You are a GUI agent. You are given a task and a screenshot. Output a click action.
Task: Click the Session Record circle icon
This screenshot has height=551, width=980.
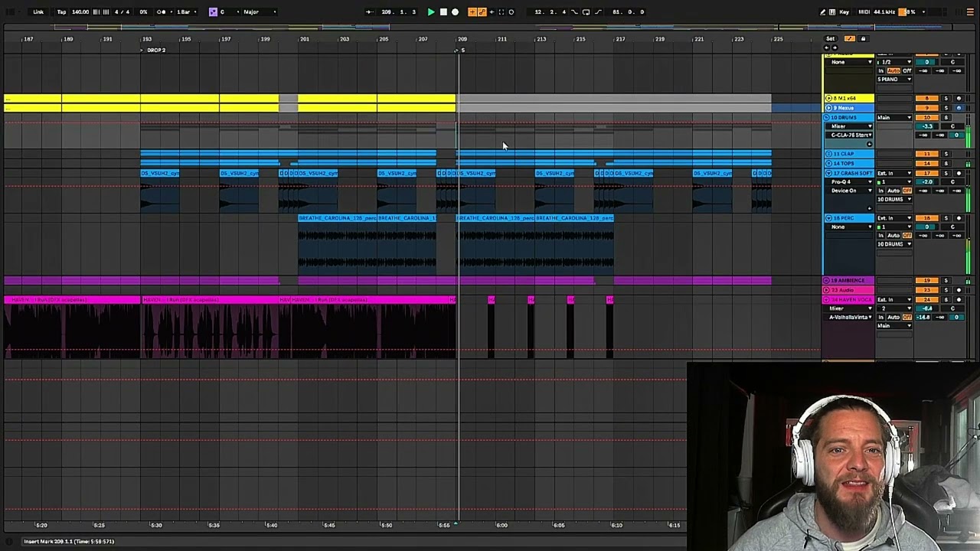pyautogui.click(x=511, y=11)
